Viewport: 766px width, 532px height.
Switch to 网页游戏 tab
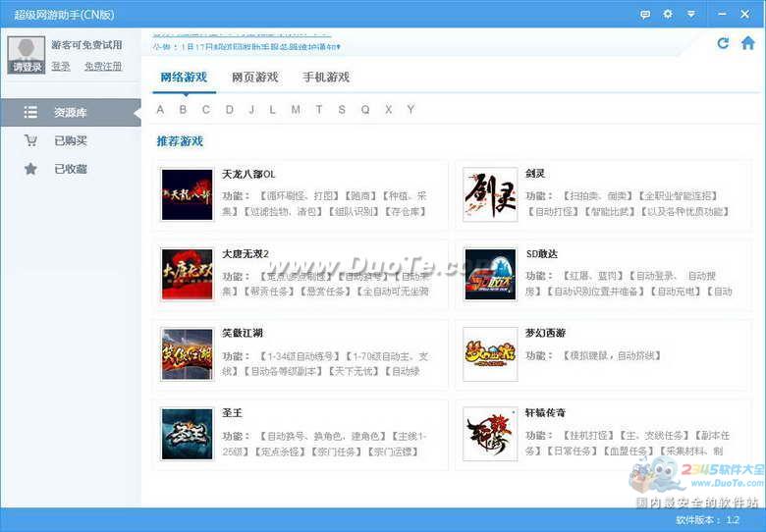click(x=254, y=78)
